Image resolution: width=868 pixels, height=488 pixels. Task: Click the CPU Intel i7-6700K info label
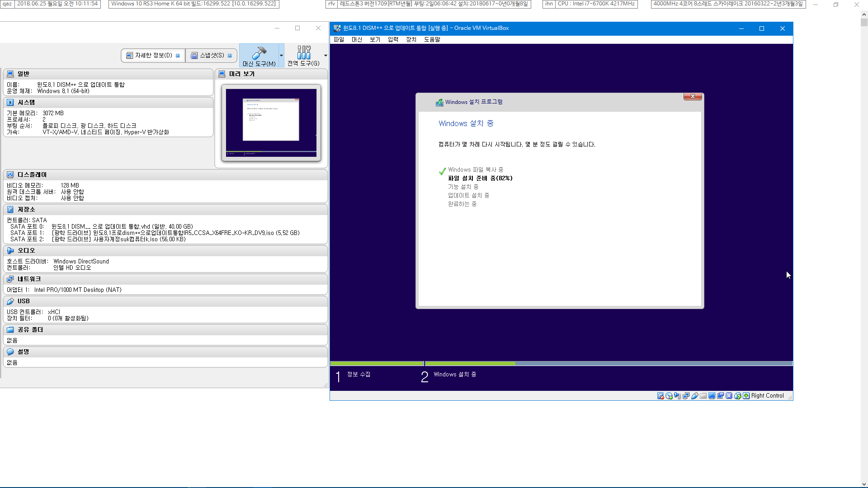click(x=596, y=4)
